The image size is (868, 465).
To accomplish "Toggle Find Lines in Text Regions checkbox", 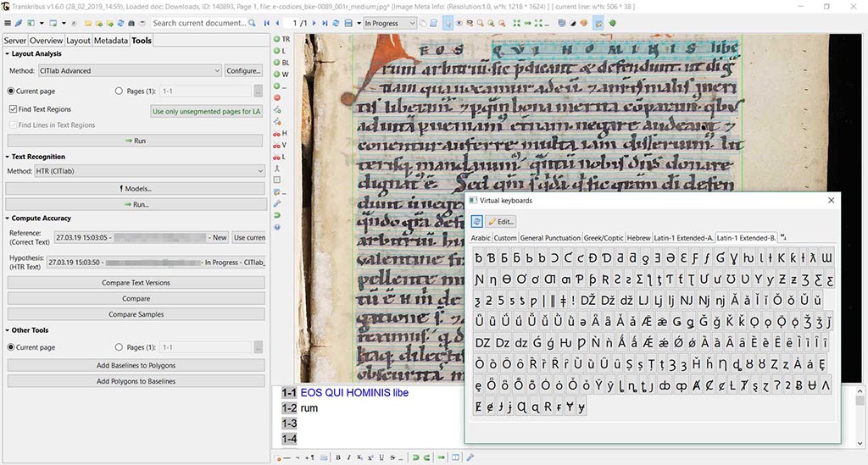I will pyautogui.click(x=13, y=125).
